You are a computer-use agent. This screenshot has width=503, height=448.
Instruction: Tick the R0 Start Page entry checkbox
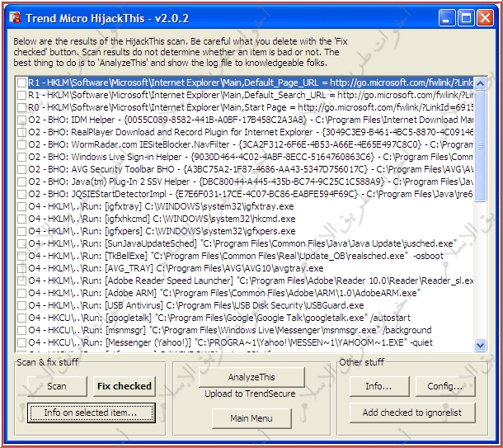[x=21, y=107]
